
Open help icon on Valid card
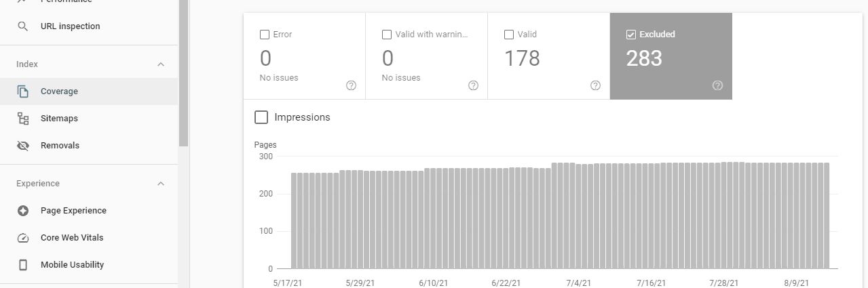[595, 85]
